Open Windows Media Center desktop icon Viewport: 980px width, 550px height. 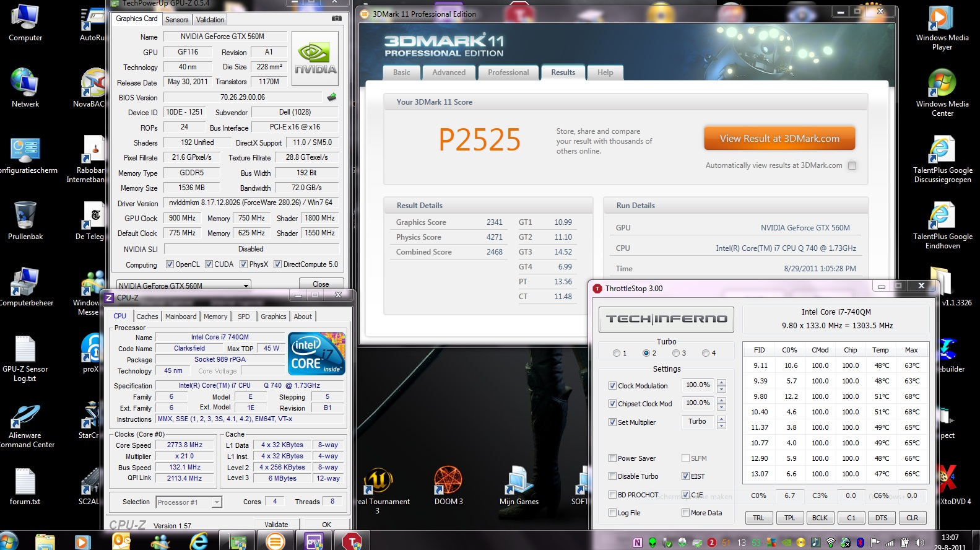point(942,93)
